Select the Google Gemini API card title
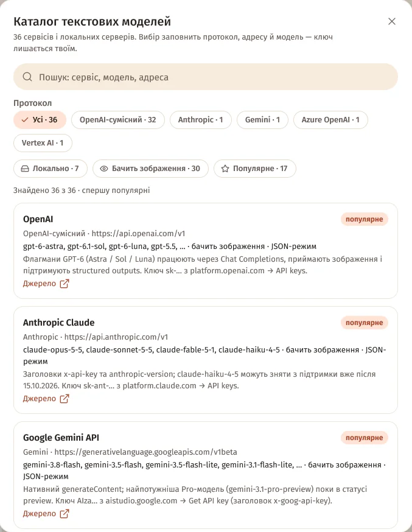This screenshot has width=412, height=532. click(61, 437)
